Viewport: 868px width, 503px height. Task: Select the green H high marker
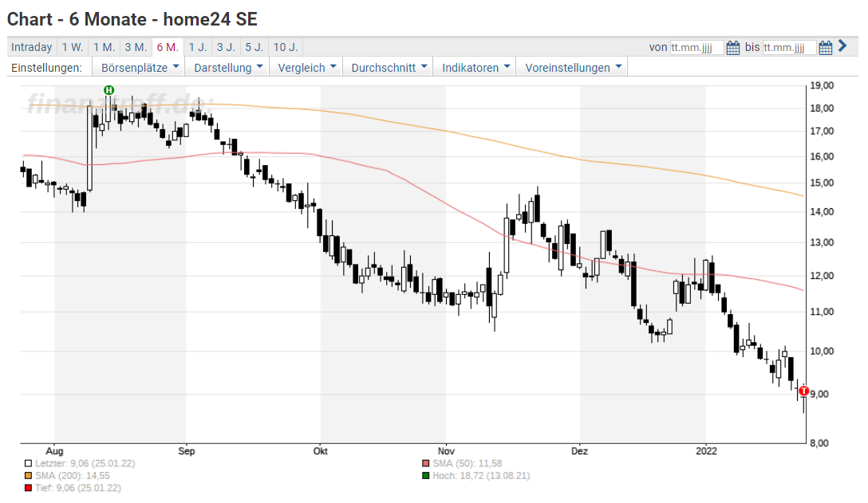pos(109,89)
